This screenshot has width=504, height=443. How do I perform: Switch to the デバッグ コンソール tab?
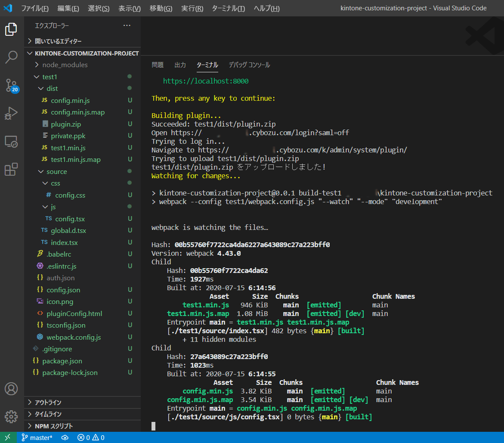click(x=249, y=65)
